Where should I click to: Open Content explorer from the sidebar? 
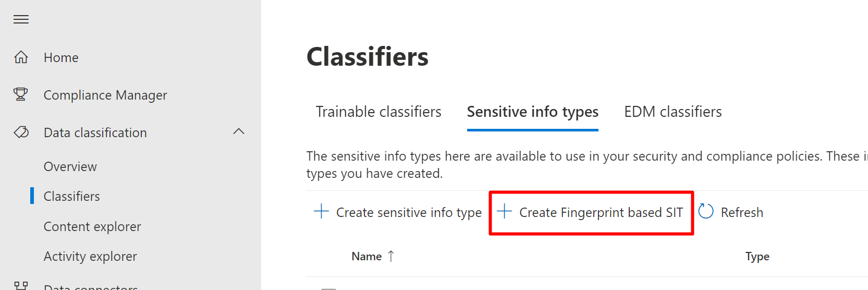tap(92, 226)
